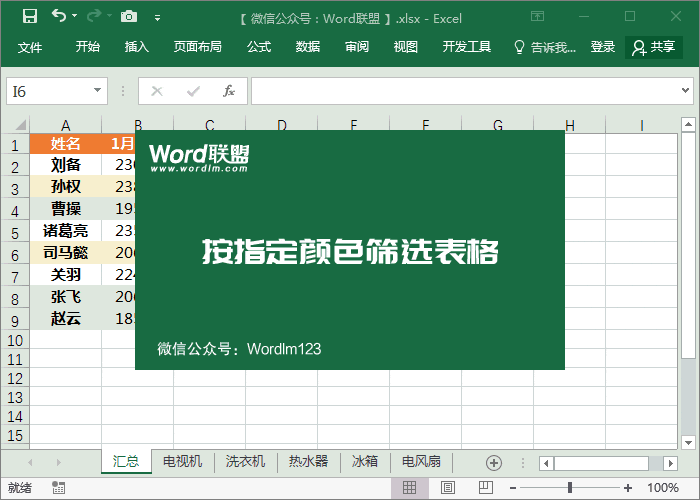Open the Name Box dropdown arrow

[x=97, y=91]
